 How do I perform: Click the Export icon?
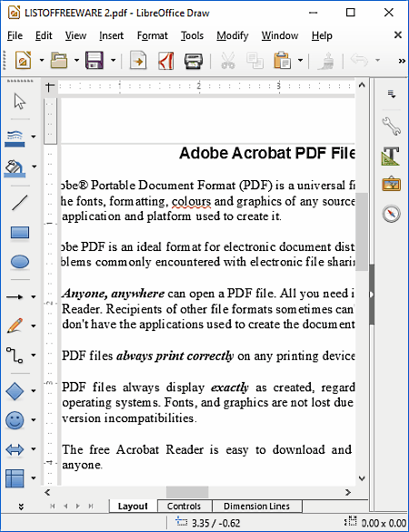pyautogui.click(x=138, y=61)
